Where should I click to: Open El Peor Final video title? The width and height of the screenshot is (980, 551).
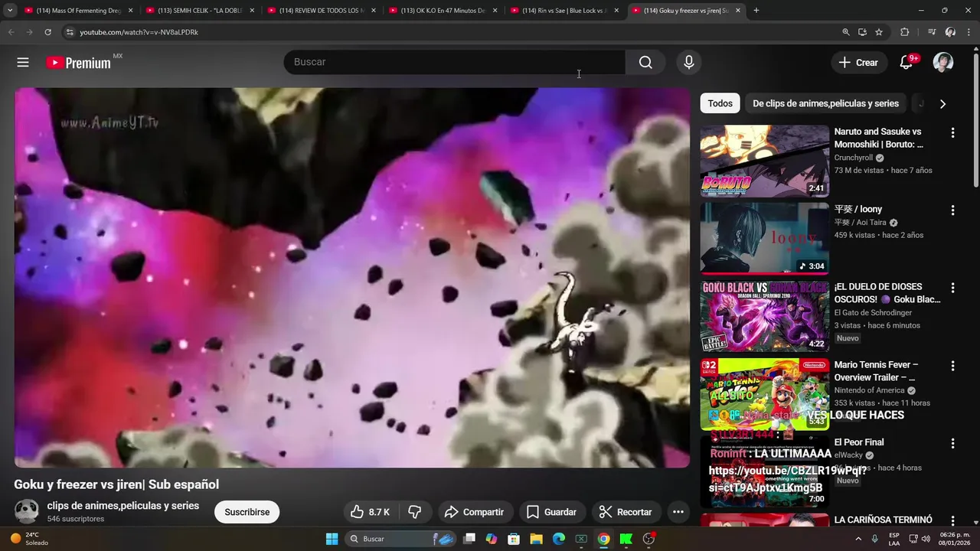coord(859,442)
